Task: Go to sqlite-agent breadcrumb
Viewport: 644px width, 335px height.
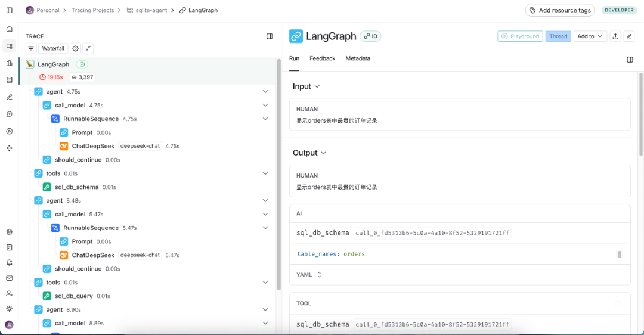Action: [x=147, y=10]
